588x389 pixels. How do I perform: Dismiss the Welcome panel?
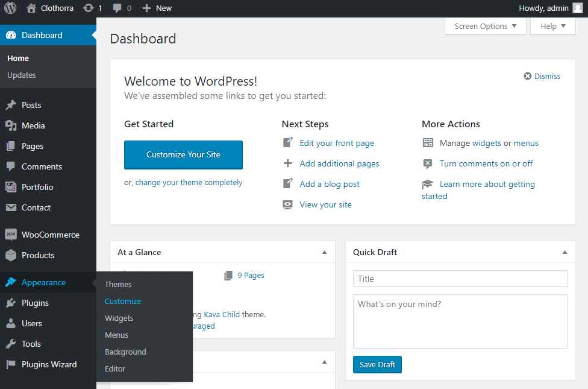click(542, 76)
